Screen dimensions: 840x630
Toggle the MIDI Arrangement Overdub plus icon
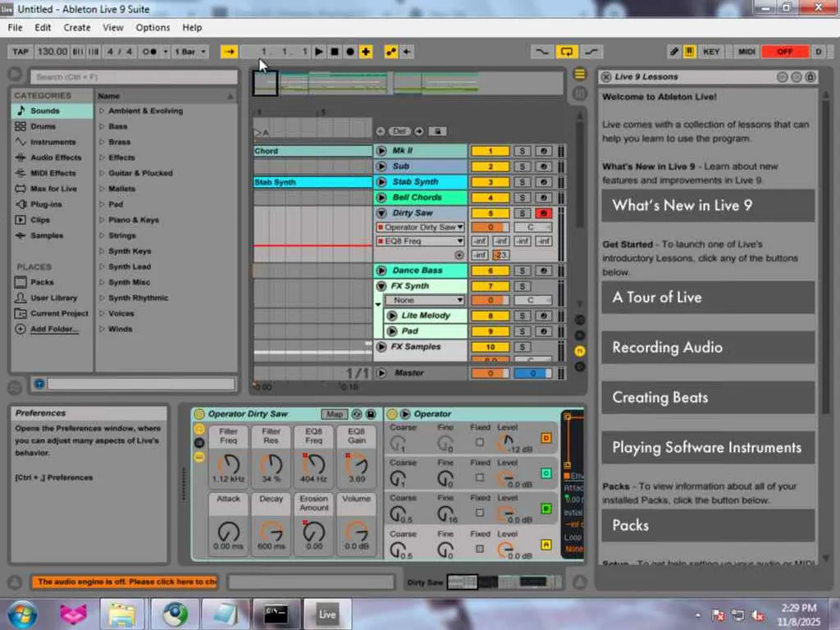[x=366, y=52]
